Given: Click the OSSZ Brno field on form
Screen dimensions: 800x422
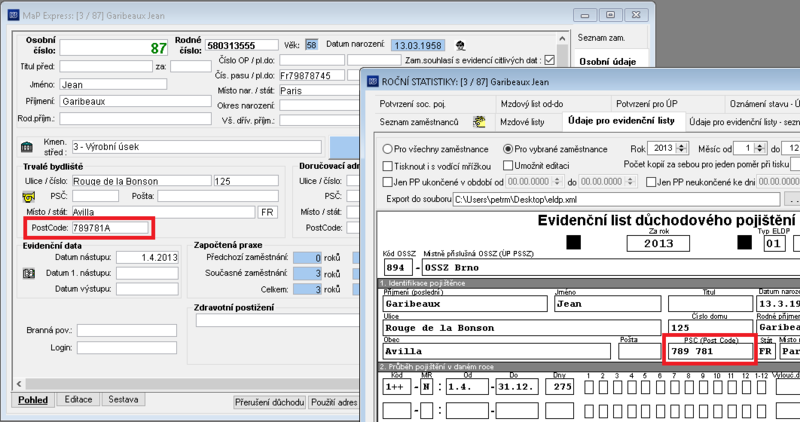Looking at the screenshot, I should click(x=610, y=267).
